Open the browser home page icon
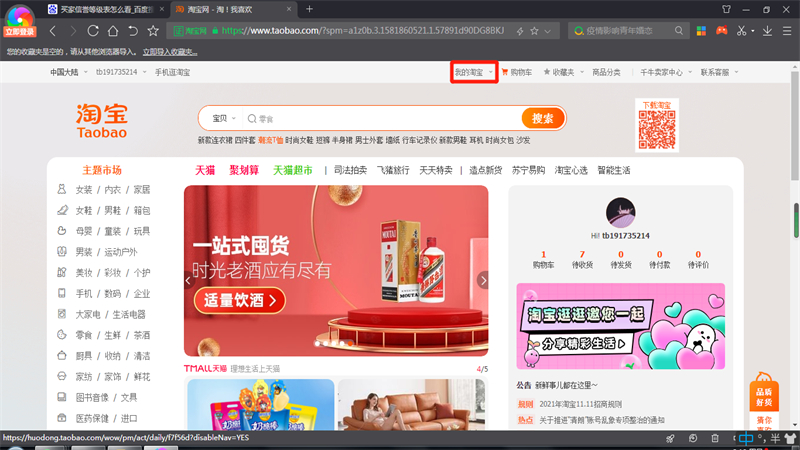Image resolution: width=800 pixels, height=450 pixels. (113, 31)
